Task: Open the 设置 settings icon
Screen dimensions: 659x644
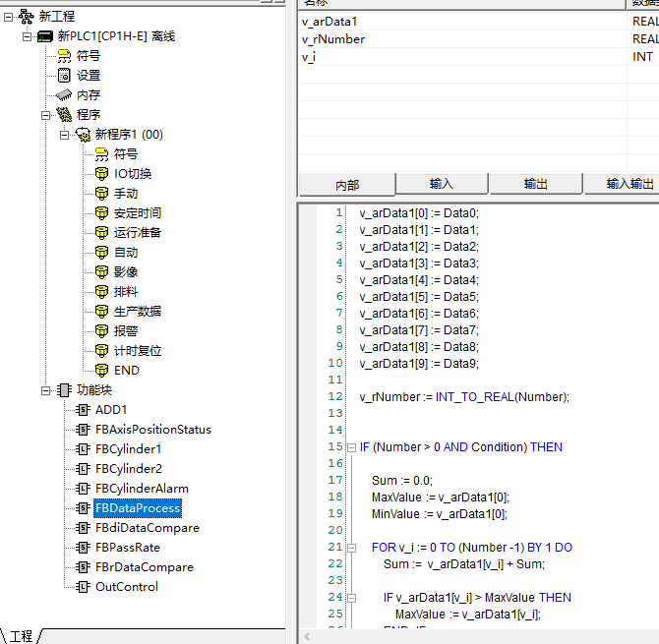Action: click(x=64, y=76)
